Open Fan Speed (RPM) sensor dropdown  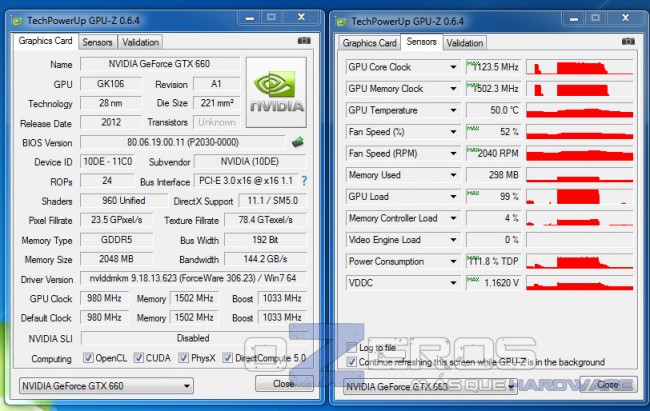(x=454, y=153)
